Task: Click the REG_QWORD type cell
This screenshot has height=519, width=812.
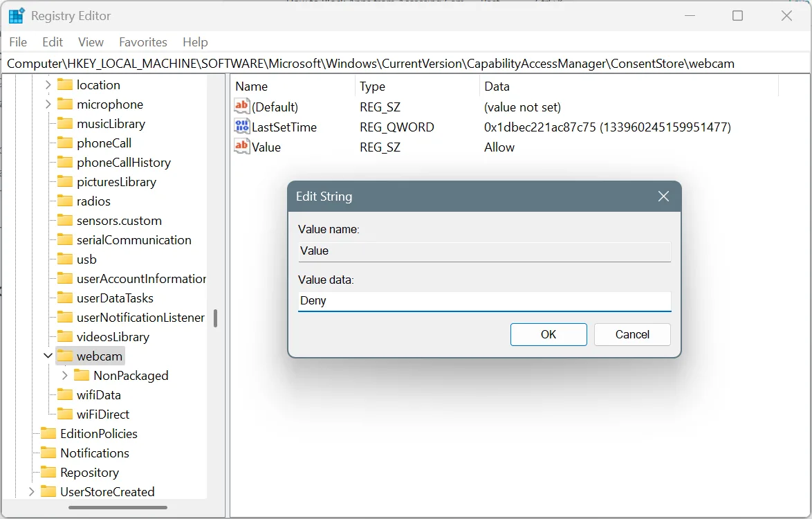Action: [397, 127]
